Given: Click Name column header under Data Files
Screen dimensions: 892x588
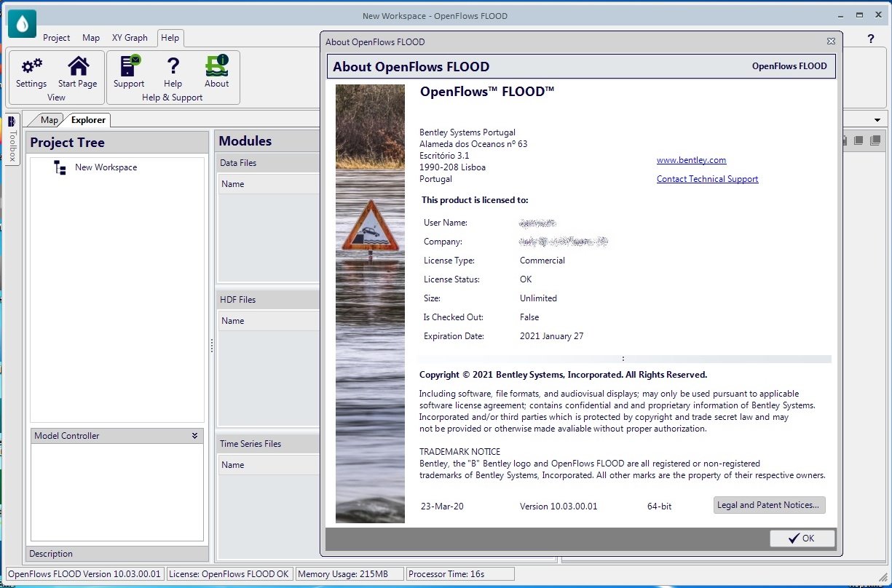Looking at the screenshot, I should [x=268, y=184].
